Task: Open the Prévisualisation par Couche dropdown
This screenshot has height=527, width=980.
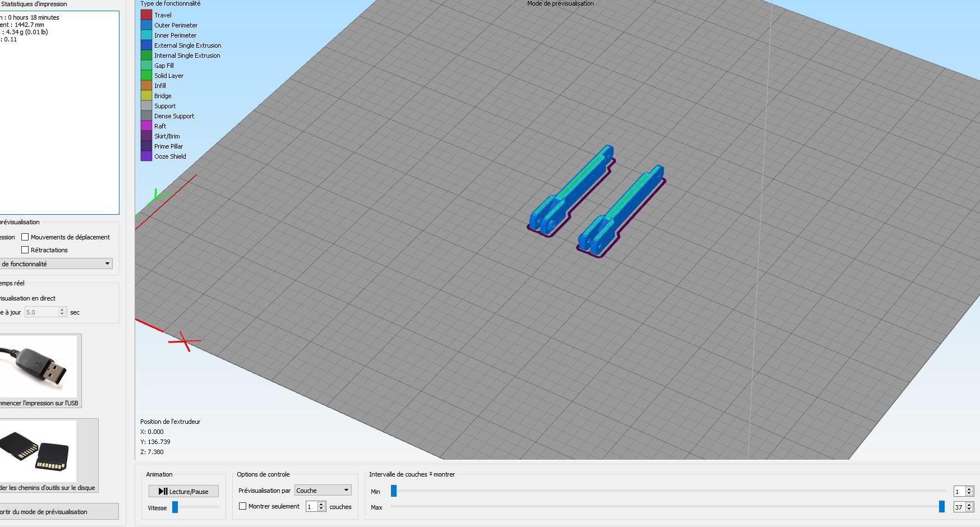Action: click(x=323, y=491)
